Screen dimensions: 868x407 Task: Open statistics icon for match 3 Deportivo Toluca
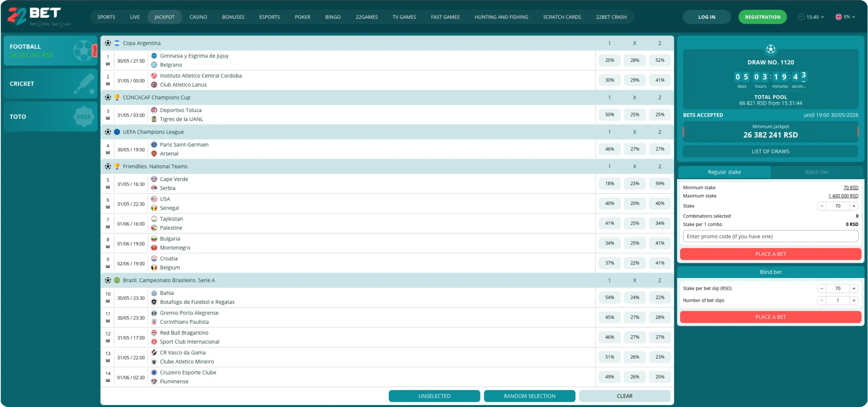point(108,118)
